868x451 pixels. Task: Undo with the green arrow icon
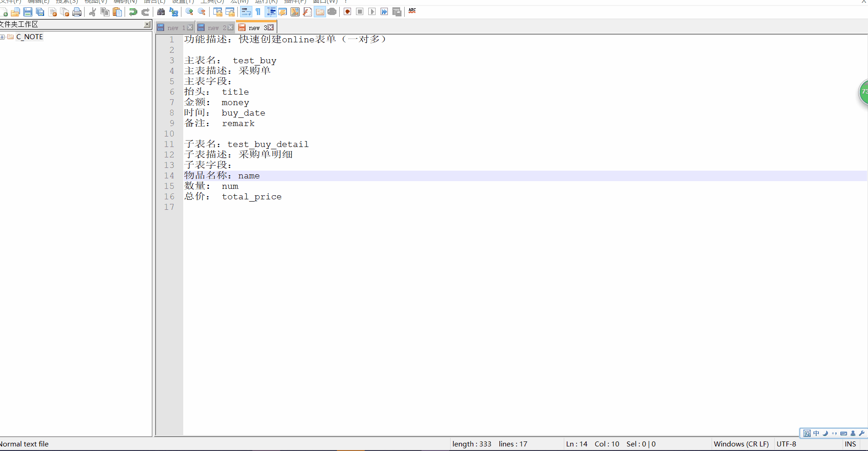pyautogui.click(x=133, y=12)
